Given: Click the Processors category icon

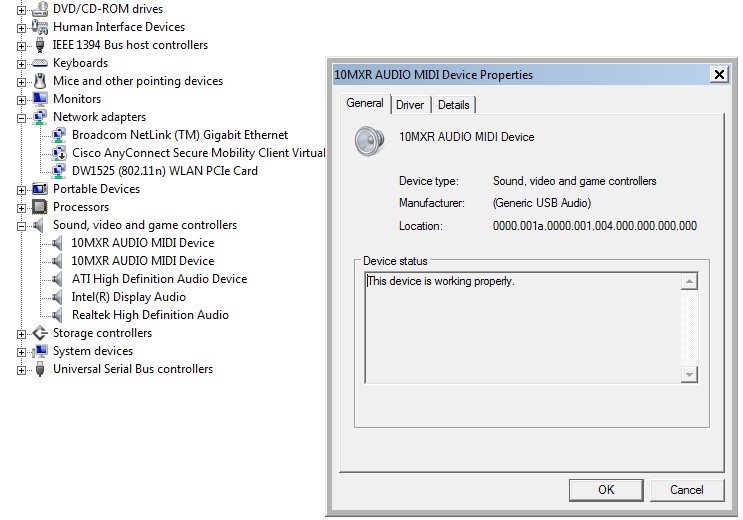Looking at the screenshot, I should [40, 207].
